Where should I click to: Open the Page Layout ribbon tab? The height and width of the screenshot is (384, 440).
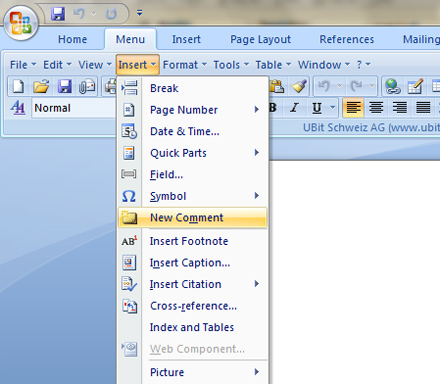[x=260, y=39]
